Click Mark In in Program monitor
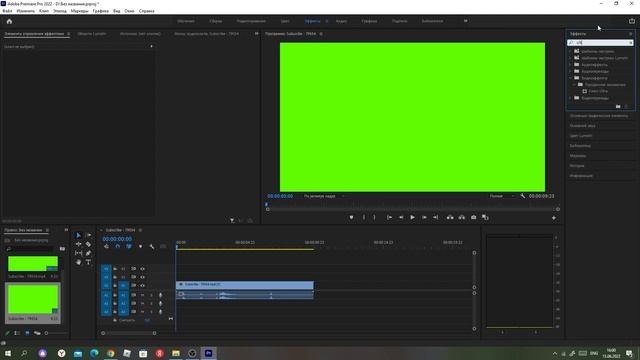The image size is (640, 360). click(x=364, y=218)
